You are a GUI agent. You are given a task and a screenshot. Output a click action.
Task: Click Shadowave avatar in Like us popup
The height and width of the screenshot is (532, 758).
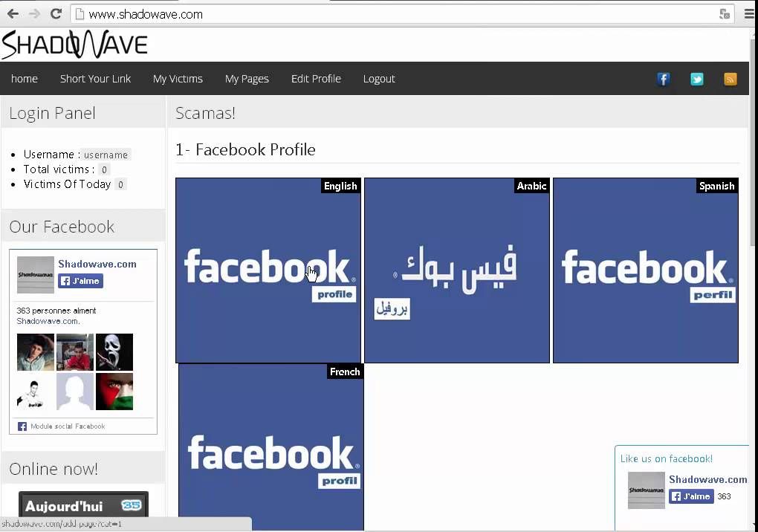647,490
